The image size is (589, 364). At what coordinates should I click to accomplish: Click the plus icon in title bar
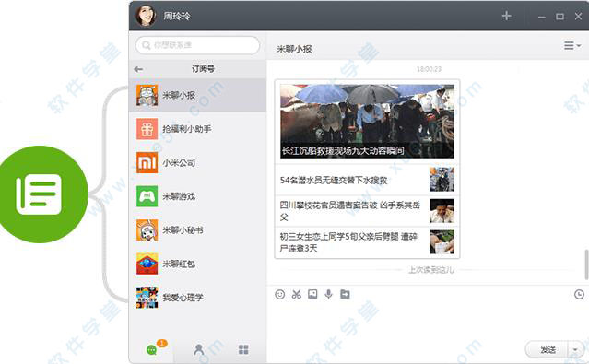[x=506, y=16]
